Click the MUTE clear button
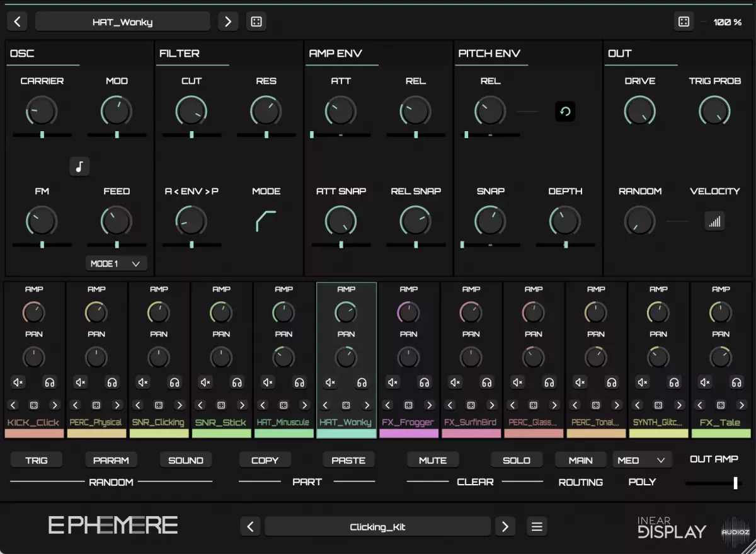Screen dimensions: 756x554 tap(433, 460)
